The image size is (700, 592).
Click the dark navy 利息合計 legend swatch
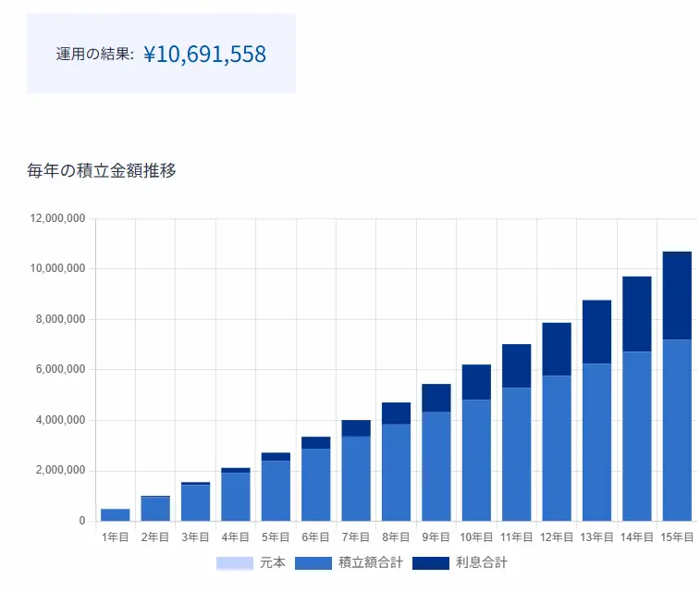click(x=430, y=562)
